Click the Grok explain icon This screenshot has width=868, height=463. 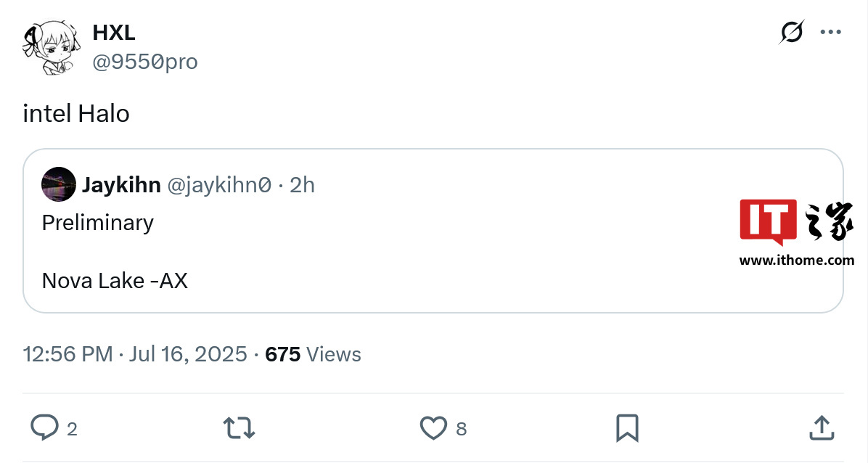pos(792,33)
